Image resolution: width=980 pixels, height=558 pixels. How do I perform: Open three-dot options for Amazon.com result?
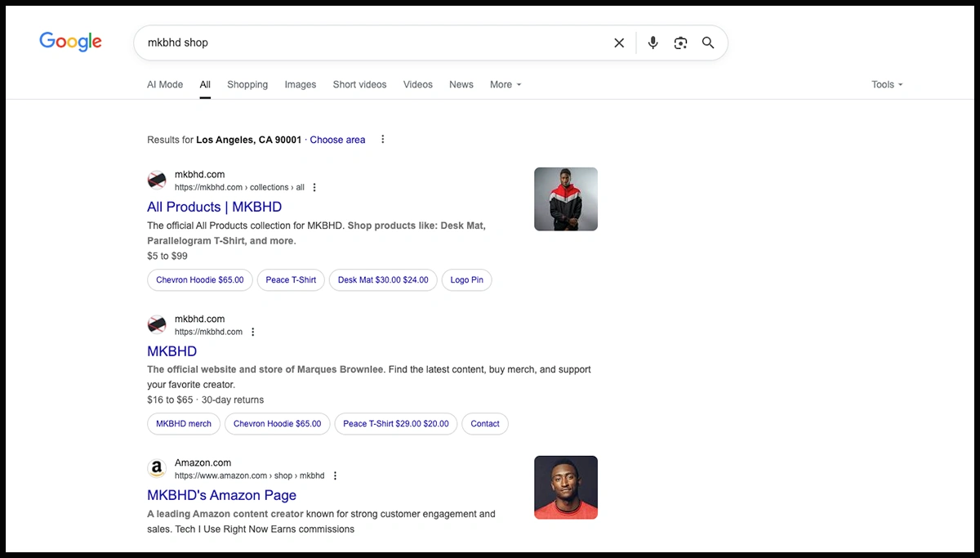tap(335, 476)
